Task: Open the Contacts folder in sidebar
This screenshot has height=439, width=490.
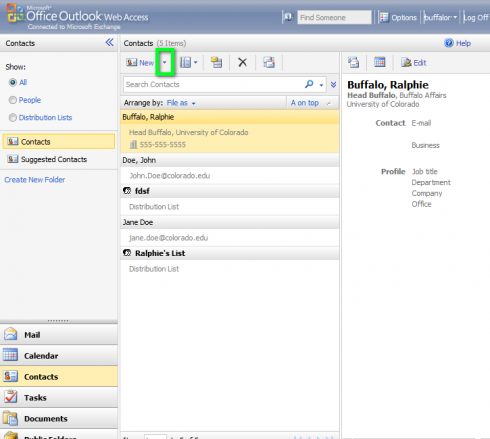Action: [x=59, y=142]
